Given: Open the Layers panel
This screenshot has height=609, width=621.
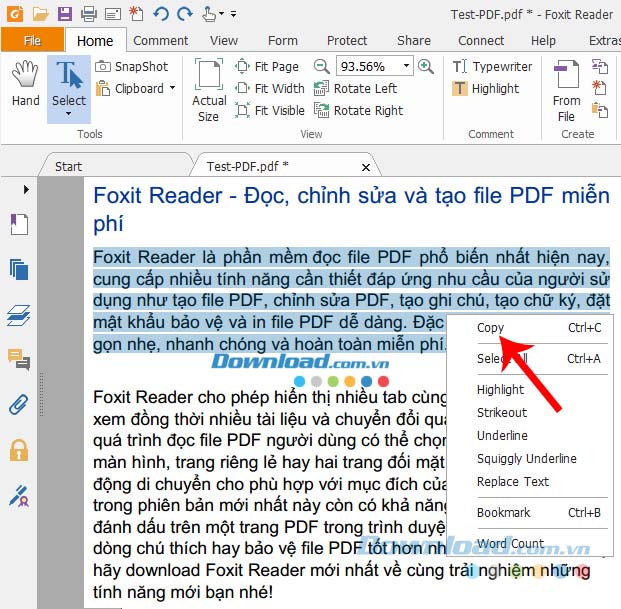Looking at the screenshot, I should 19,315.
